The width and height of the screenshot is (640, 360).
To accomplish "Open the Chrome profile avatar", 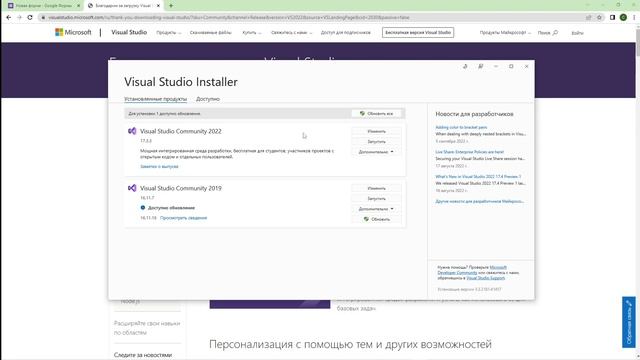I will pos(623,18).
